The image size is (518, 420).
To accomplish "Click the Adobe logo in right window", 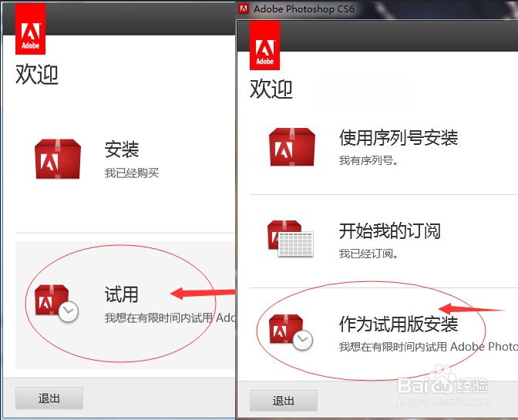I will [264, 45].
